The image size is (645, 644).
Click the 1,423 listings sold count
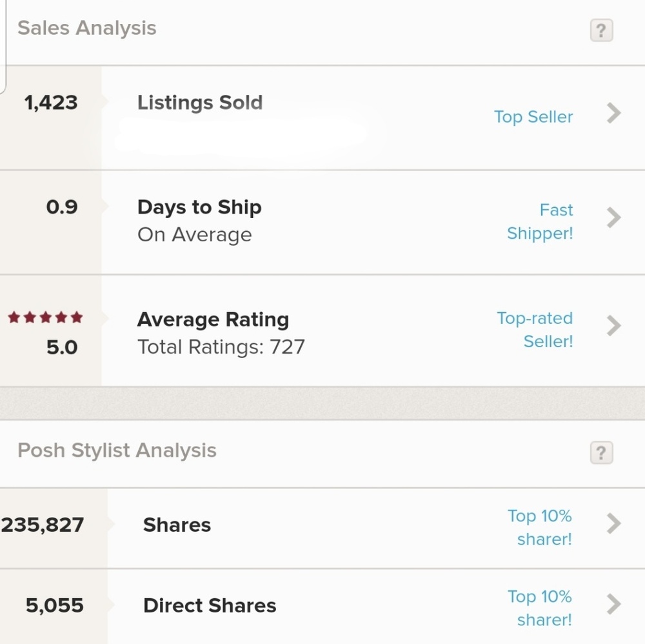(51, 103)
